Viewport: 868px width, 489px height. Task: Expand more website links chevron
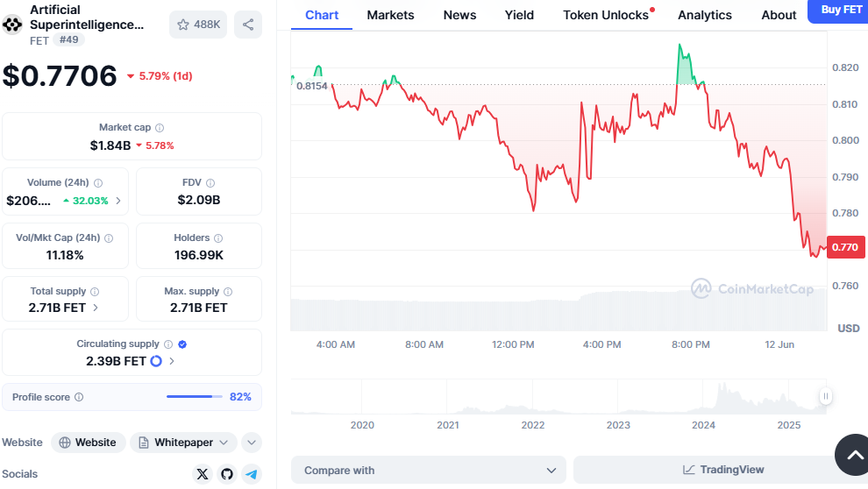click(x=252, y=443)
